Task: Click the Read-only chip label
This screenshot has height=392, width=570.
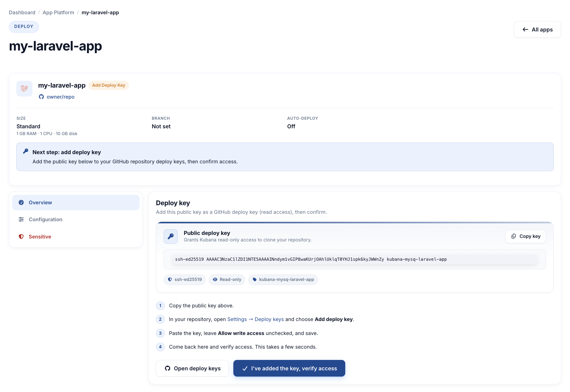Action: (x=230, y=279)
